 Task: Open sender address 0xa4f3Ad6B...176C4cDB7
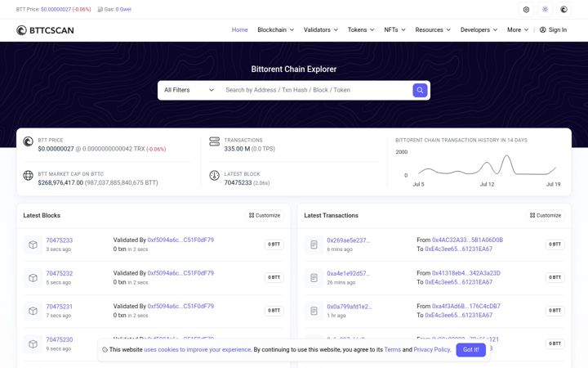tap(466, 306)
